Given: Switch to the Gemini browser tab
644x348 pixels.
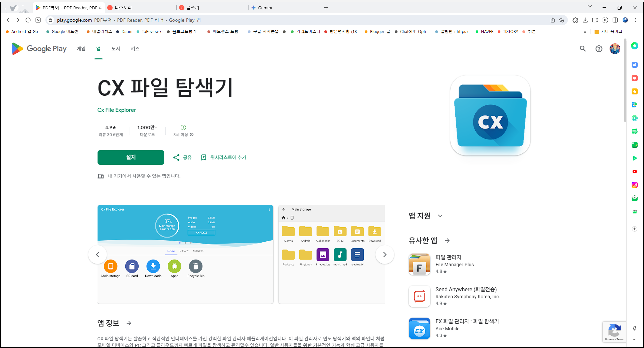Looking at the screenshot, I should [284, 8].
